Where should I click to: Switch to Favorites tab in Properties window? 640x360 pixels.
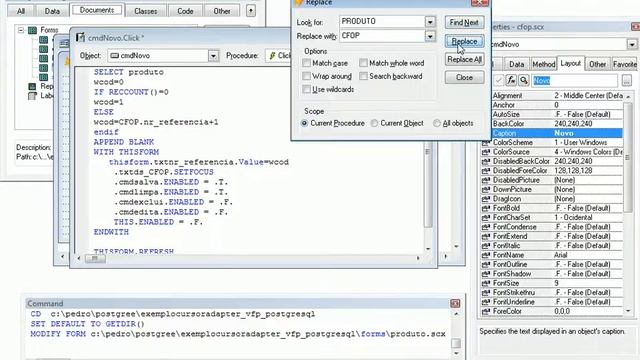[x=624, y=64]
